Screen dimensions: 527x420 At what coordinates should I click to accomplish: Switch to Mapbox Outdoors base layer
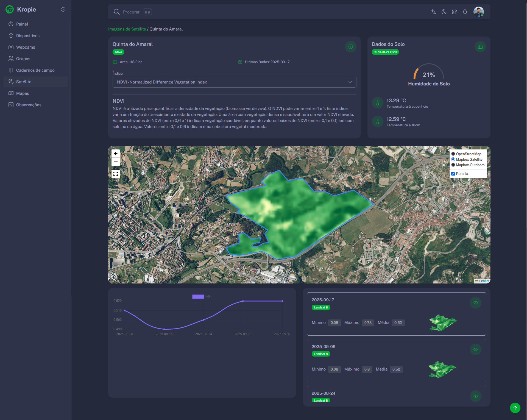[453, 165]
